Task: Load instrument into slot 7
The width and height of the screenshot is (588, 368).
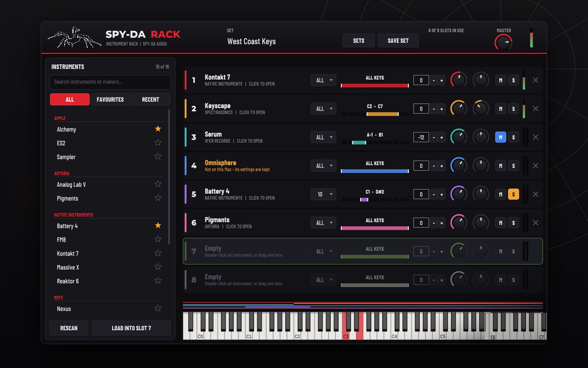Action: tap(131, 328)
